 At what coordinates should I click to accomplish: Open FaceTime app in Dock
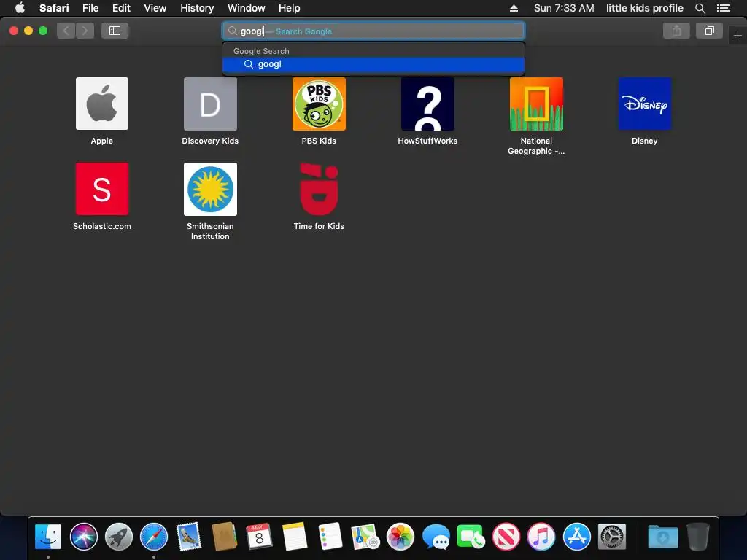pyautogui.click(x=471, y=537)
